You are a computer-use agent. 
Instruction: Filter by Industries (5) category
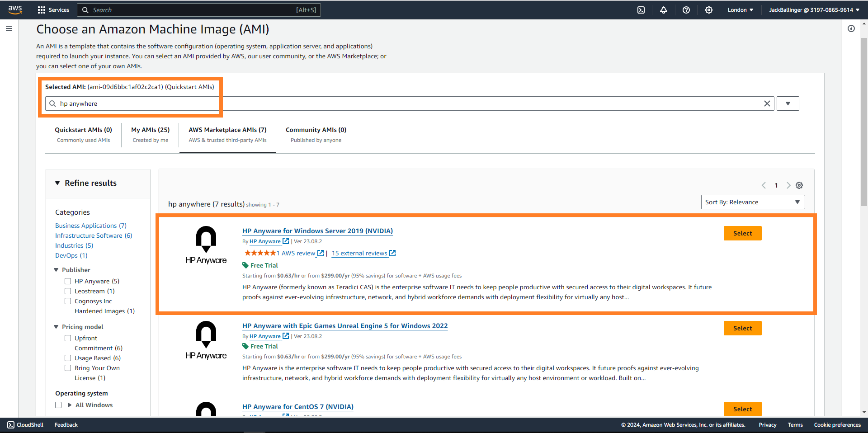[x=74, y=245]
